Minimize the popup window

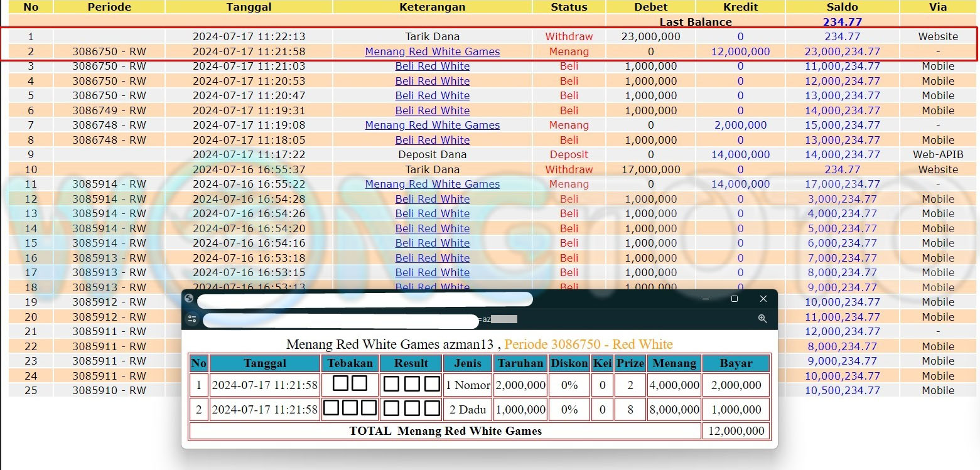[705, 299]
